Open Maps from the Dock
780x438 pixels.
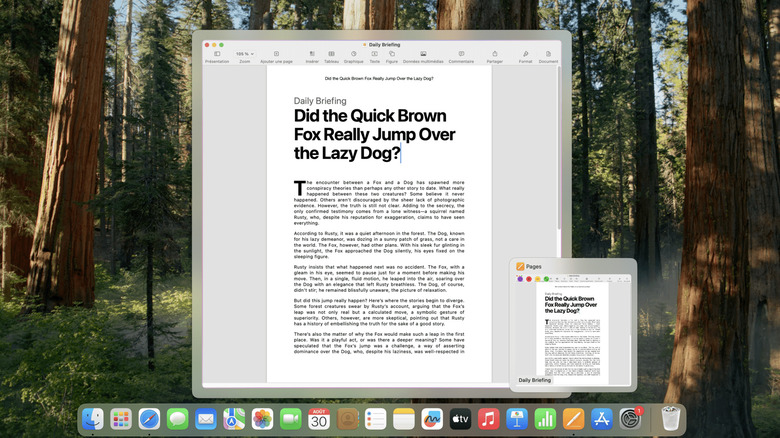(234, 419)
